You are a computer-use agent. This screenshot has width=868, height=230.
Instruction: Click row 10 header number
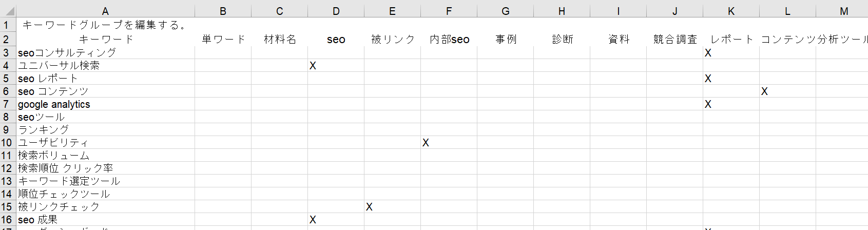7,142
